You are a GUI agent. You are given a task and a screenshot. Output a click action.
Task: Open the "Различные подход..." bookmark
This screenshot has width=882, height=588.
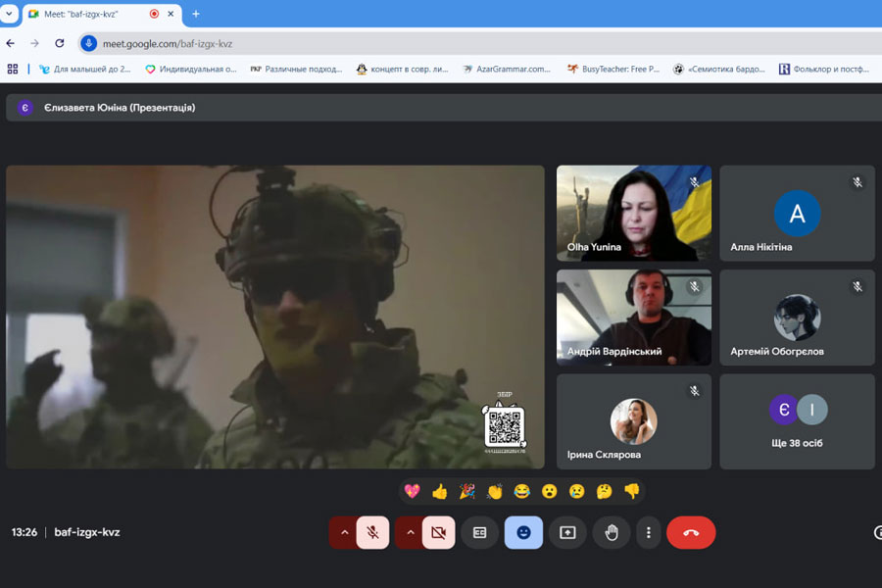coord(296,70)
